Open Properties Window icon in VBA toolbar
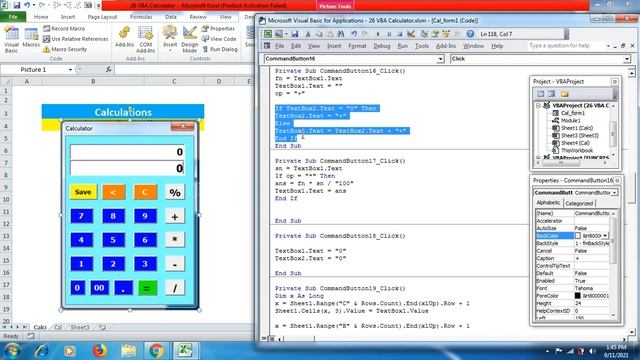 pyautogui.click(x=436, y=34)
